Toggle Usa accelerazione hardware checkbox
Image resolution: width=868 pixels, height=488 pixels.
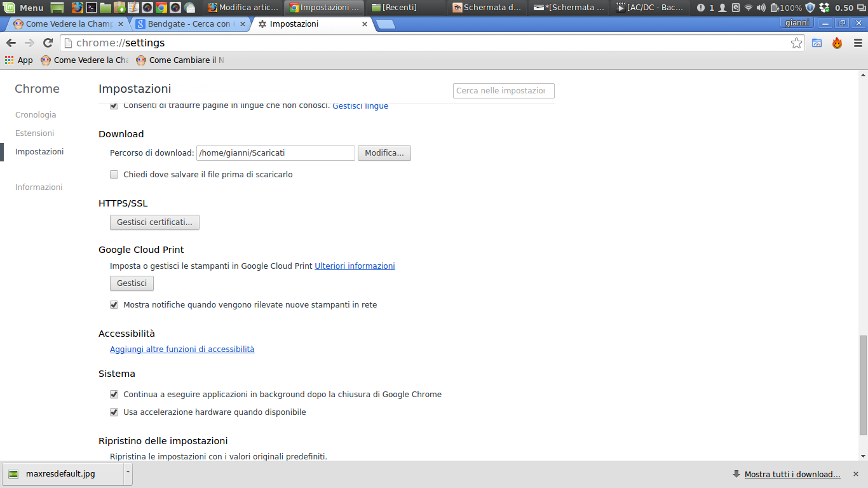[114, 412]
